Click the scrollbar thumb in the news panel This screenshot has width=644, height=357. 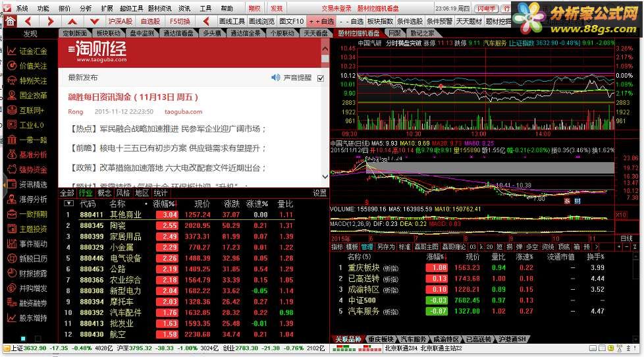[325, 59]
